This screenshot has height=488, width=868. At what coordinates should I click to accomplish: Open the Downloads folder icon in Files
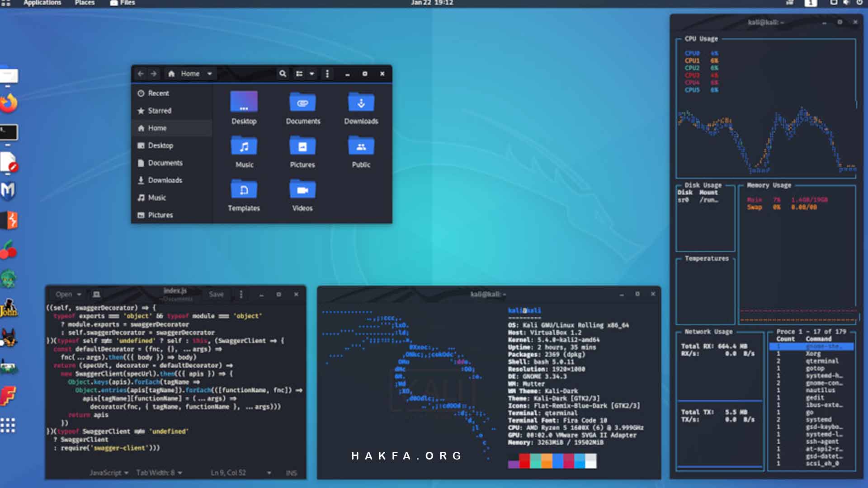point(361,102)
